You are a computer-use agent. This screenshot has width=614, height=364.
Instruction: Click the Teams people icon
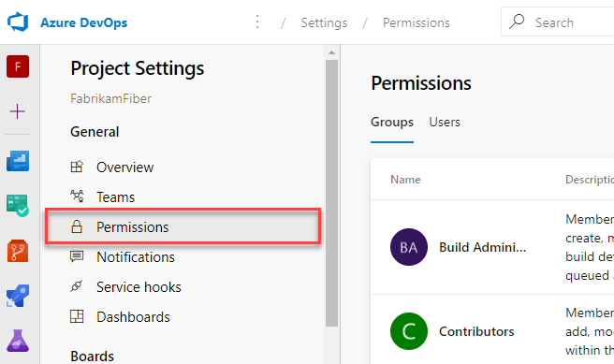tap(77, 197)
